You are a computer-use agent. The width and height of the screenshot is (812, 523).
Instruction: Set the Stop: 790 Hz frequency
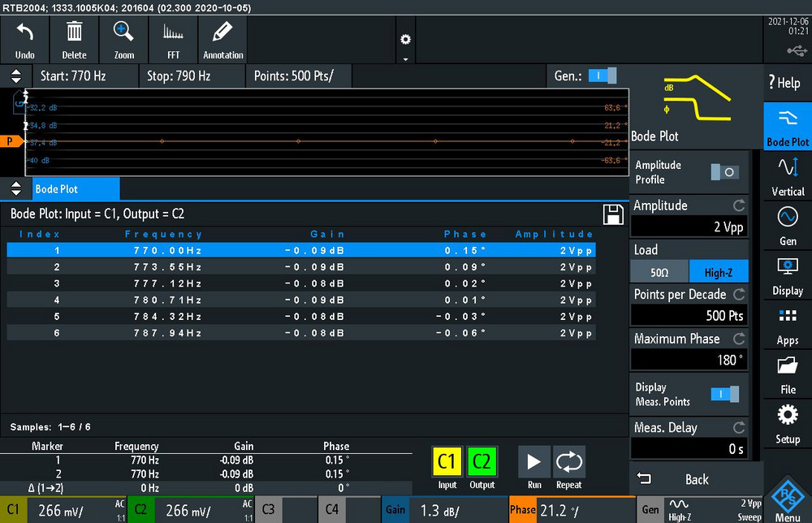click(192, 76)
